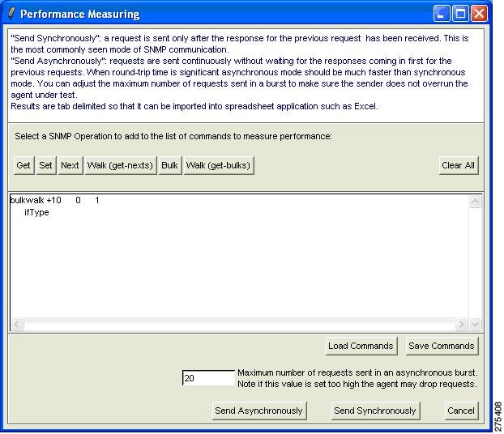Click the Save Commands button
Screen dimensions: 504x434
tap(442, 346)
